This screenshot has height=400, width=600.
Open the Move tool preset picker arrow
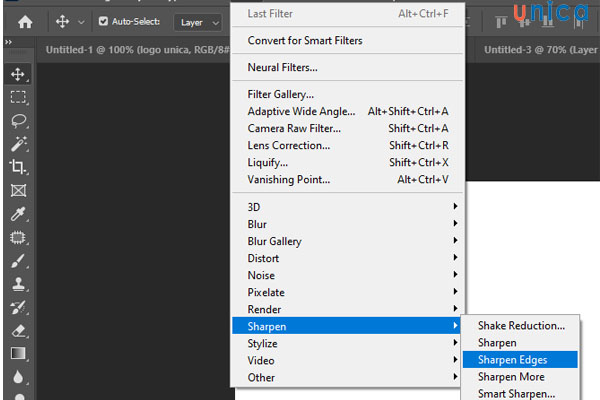(x=82, y=22)
